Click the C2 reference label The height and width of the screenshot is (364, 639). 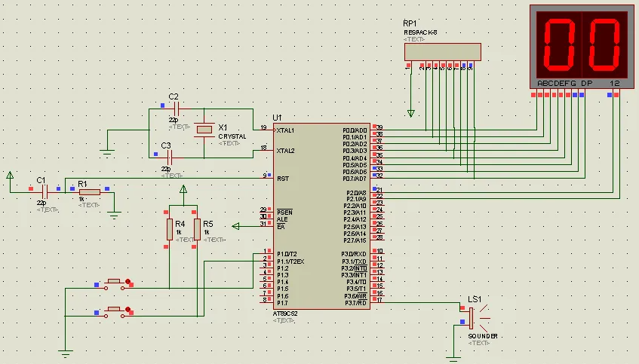click(174, 97)
